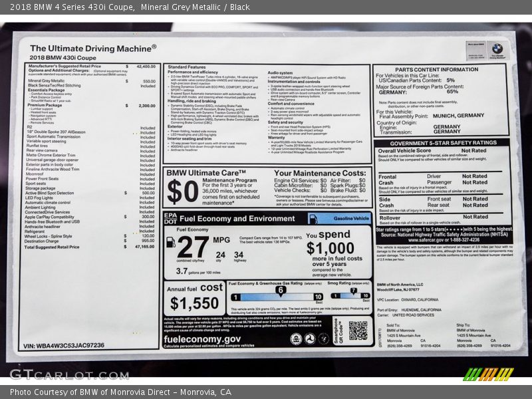Click 'Frontal Crash' label
This screenshot has width=532, height=399.
tap(388, 180)
